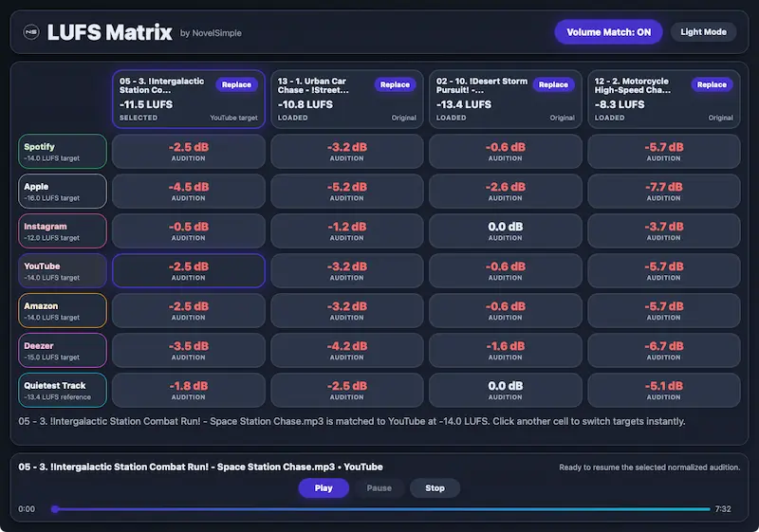
Task: Choose the Instagram target row label
Action: (63, 231)
